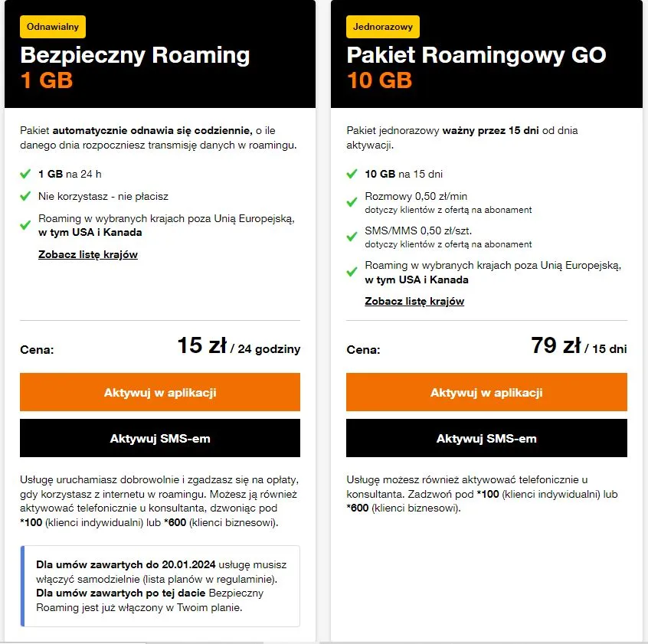This screenshot has width=648, height=644.
Task: Click checkmark beside "10 GB na 15 dni"
Action: (352, 174)
